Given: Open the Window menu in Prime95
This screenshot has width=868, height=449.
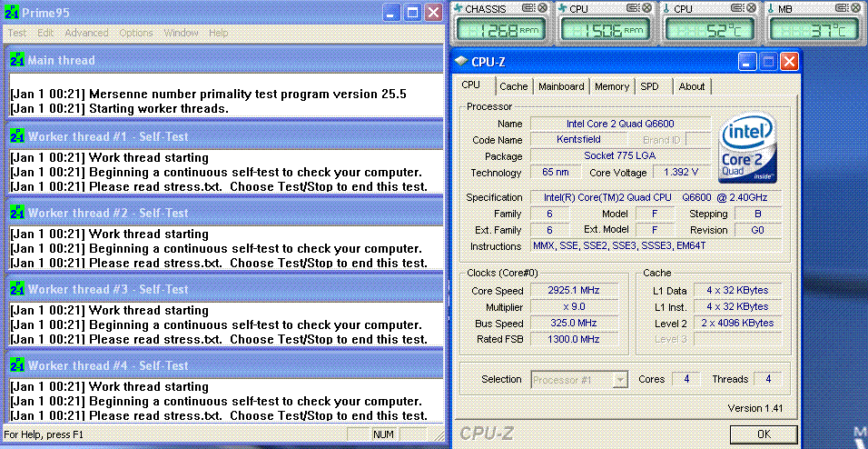Looking at the screenshot, I should click(x=181, y=33).
